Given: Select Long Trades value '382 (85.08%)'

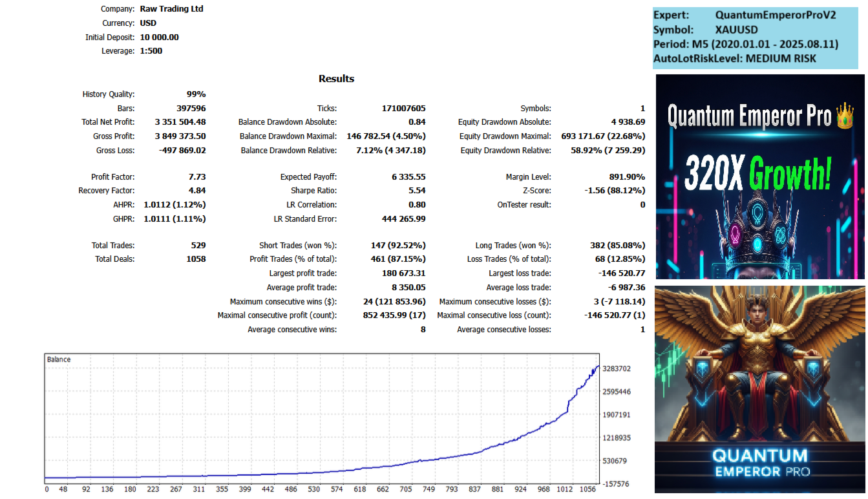Looking at the screenshot, I should pos(617,246).
